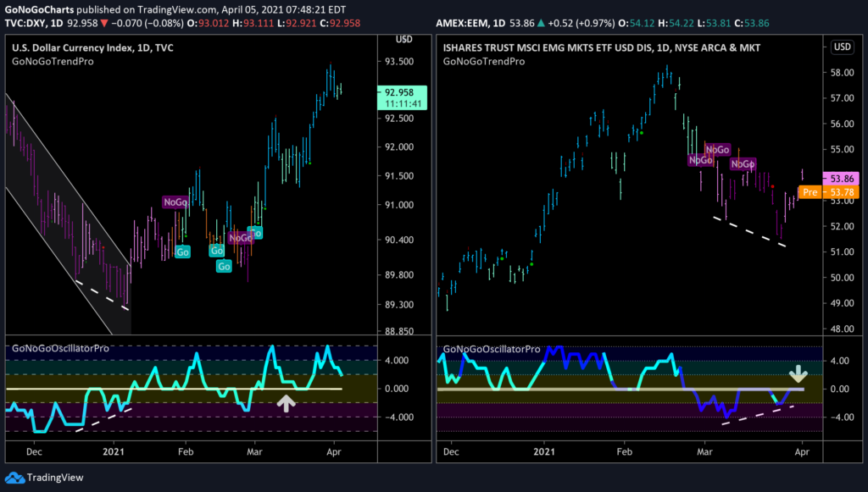This screenshot has height=492, width=868.
Task: Open the ISHARES TRUST MSCI EMG MKTS title
Action: [x=601, y=47]
